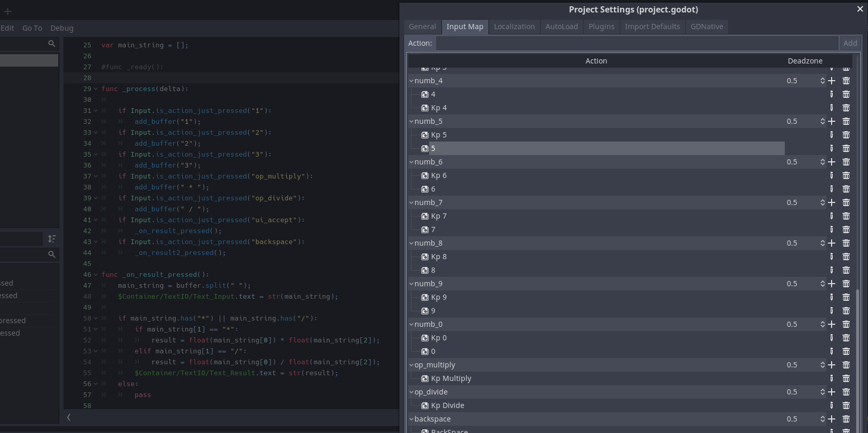Open the Debug menu in script editor
868x433 pixels.
pos(62,28)
